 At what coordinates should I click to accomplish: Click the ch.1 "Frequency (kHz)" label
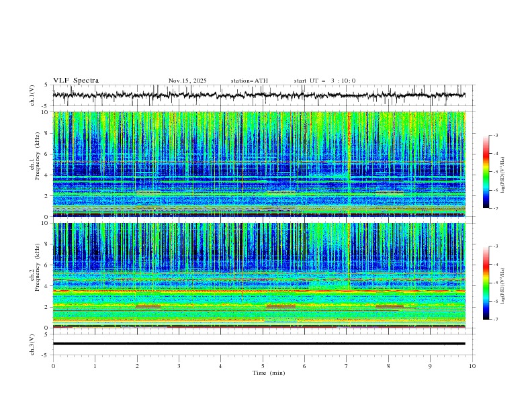point(38,156)
